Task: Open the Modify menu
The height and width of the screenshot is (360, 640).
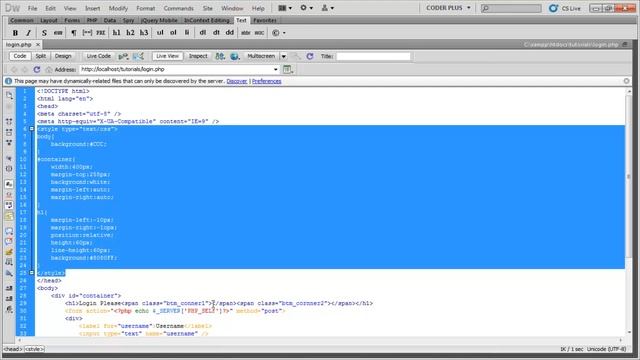Action: 118,8
